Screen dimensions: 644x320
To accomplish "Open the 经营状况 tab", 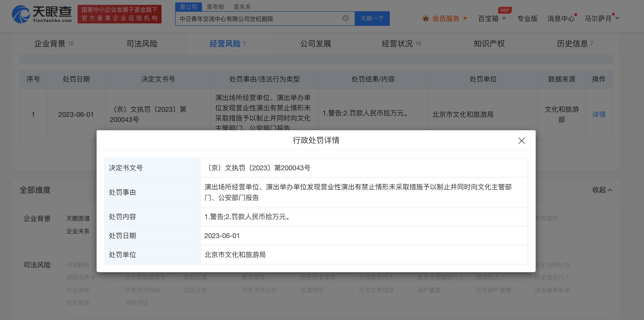I will point(401,43).
